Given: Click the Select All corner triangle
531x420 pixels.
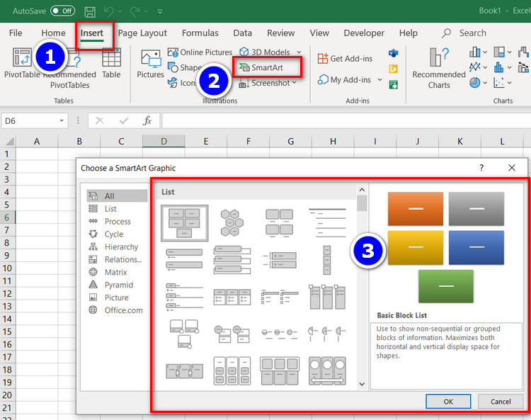Looking at the screenshot, I should [9, 141].
